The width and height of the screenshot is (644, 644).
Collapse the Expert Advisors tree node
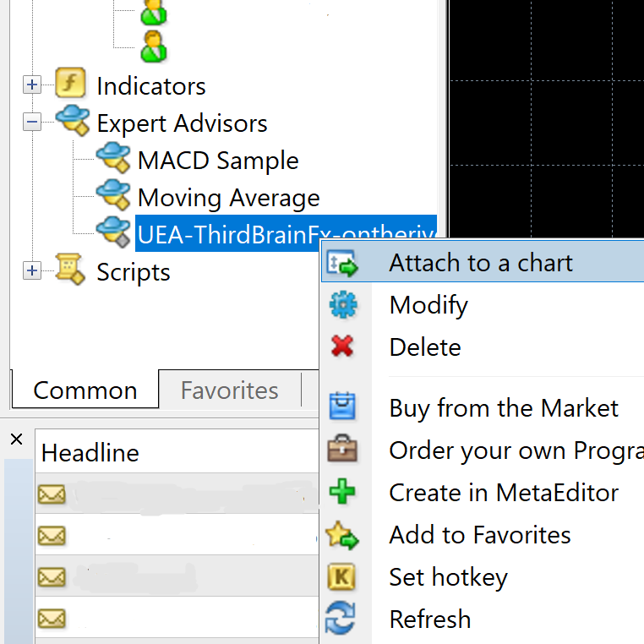(x=32, y=122)
